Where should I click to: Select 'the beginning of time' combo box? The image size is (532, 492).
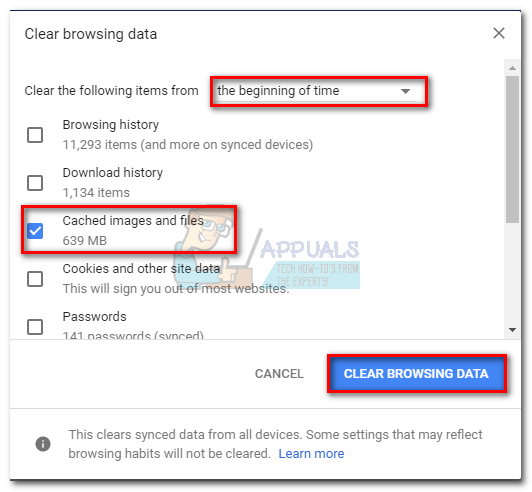coord(317,91)
